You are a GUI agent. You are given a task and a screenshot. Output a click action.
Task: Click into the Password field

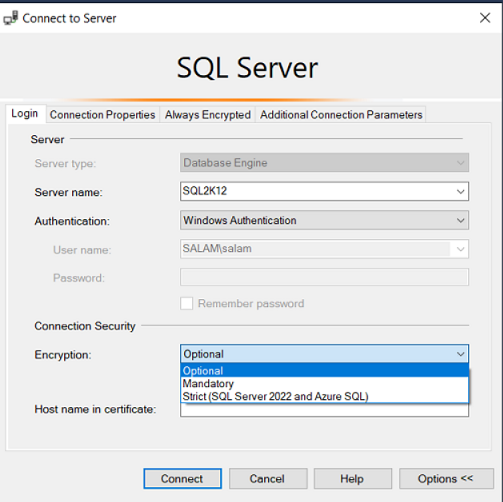click(324, 277)
